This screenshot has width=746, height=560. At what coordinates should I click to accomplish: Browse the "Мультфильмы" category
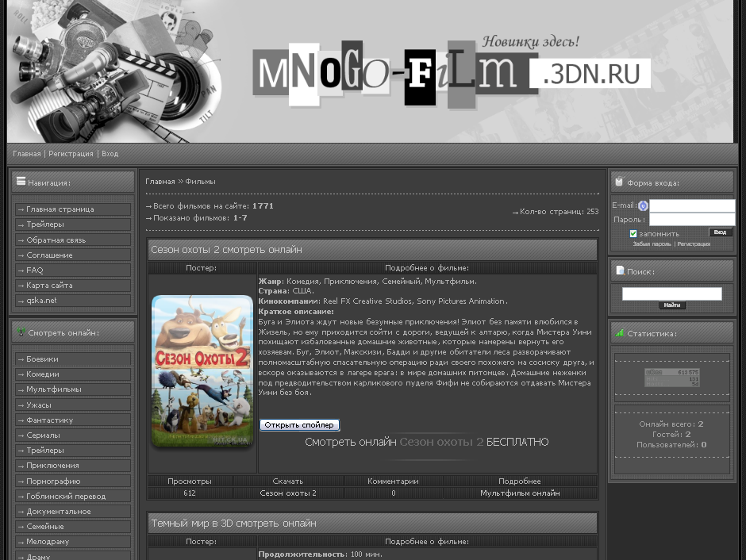tap(73, 389)
